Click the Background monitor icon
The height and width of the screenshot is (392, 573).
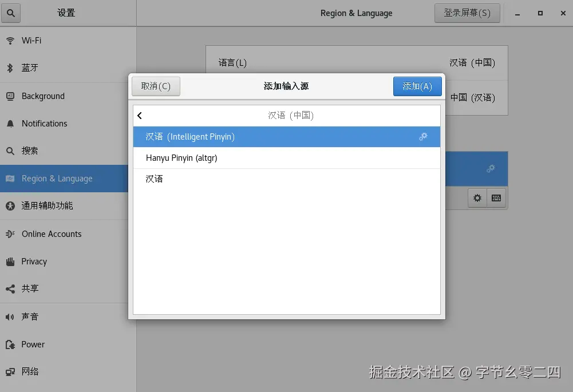(10, 96)
